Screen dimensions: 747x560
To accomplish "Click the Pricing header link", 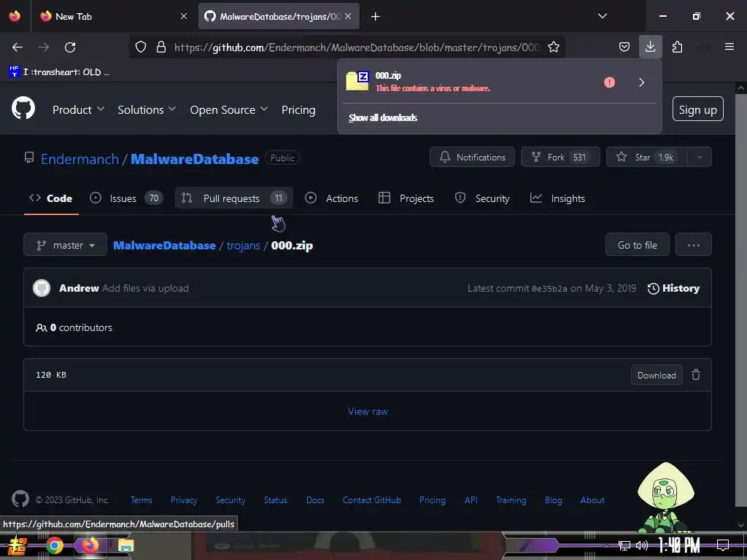I will click(x=298, y=109).
